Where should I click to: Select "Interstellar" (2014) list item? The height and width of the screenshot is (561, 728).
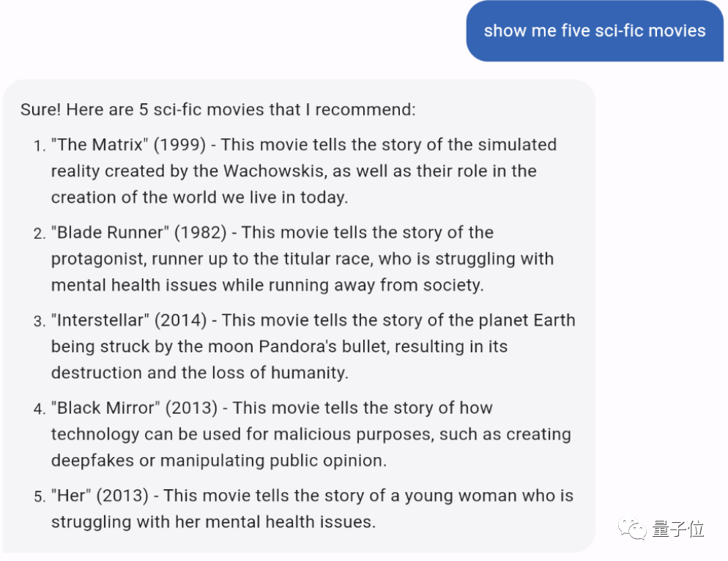304,346
